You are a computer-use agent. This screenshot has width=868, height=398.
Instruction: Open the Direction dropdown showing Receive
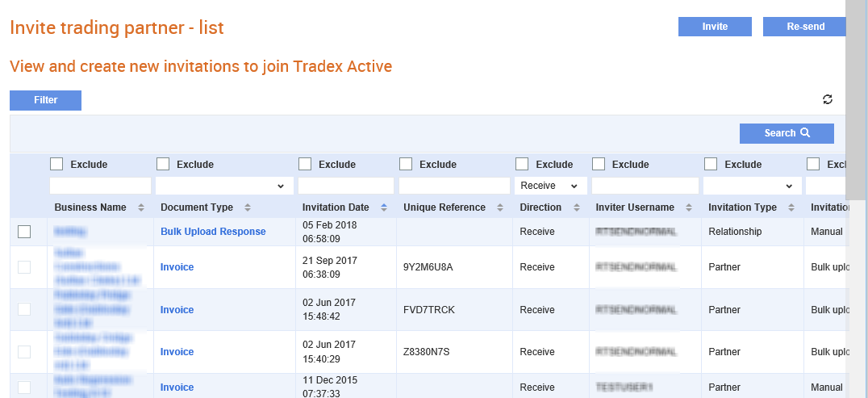[x=551, y=186]
